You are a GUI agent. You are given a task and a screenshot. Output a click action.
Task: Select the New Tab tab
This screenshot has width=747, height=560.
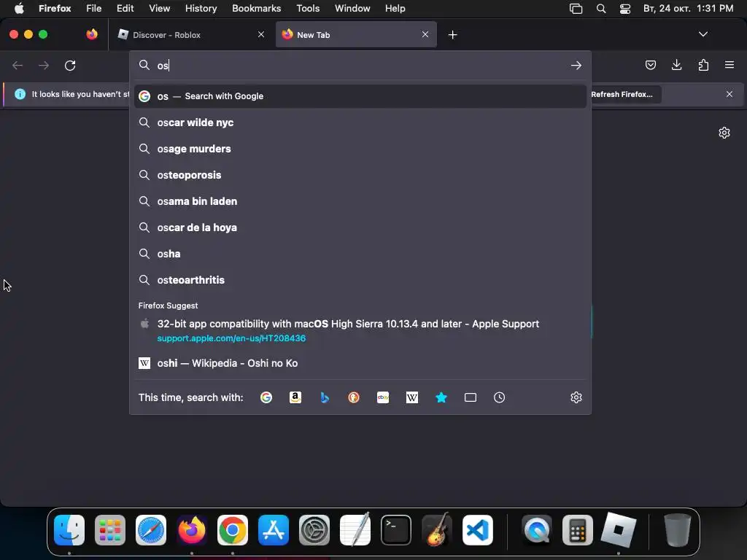[356, 35]
